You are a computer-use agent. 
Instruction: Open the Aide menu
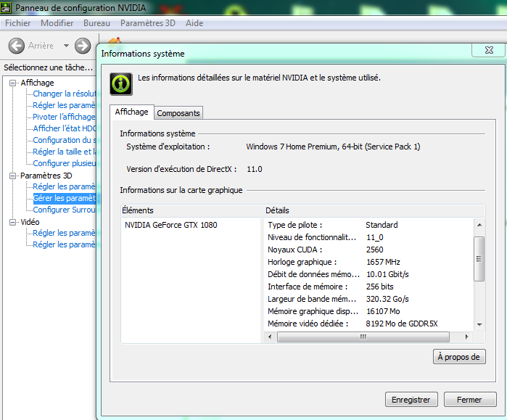[x=194, y=23]
